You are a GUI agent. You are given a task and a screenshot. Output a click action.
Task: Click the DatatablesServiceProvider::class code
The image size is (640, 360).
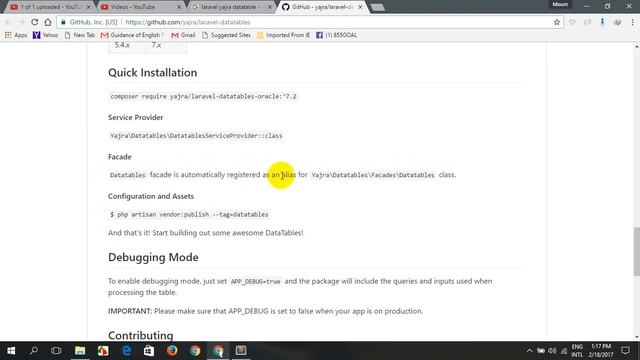point(196,136)
